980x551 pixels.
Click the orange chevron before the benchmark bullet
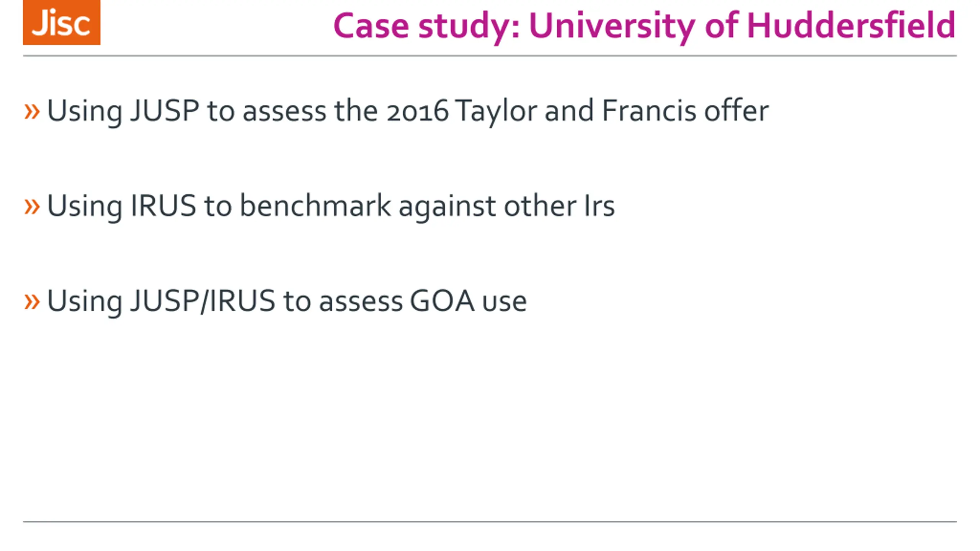point(32,207)
